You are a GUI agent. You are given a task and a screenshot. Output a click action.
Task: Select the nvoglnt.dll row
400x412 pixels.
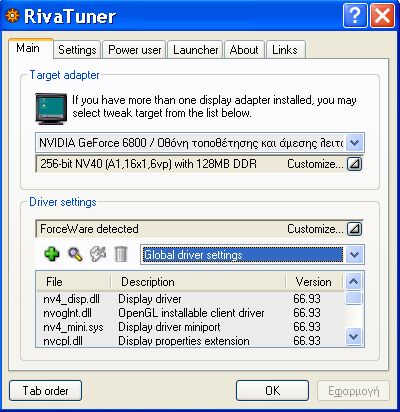[x=190, y=313]
